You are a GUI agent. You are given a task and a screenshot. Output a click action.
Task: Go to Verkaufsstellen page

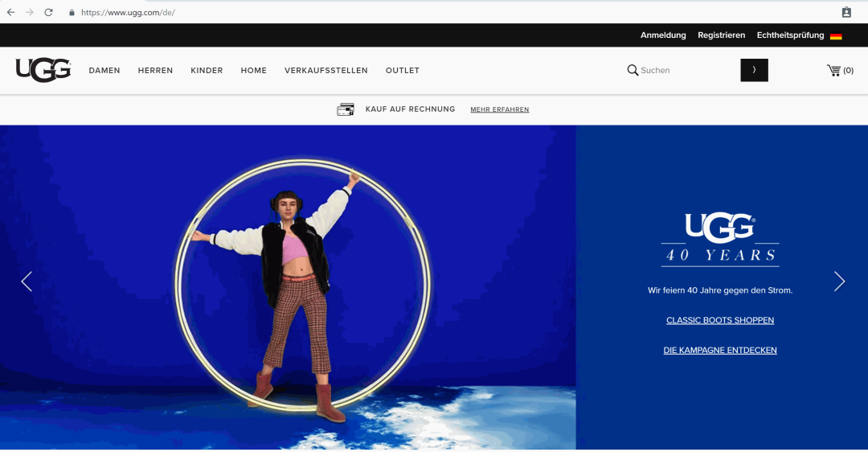coord(326,70)
